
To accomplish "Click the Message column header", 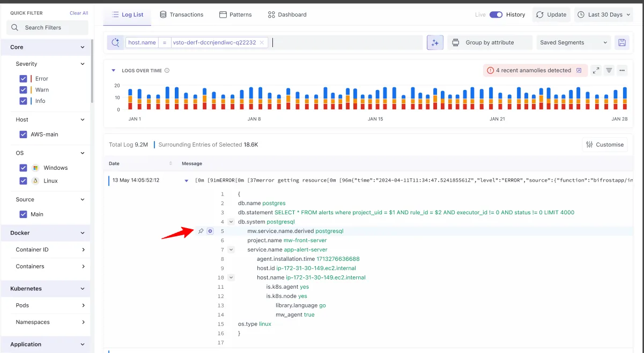I will pos(192,163).
